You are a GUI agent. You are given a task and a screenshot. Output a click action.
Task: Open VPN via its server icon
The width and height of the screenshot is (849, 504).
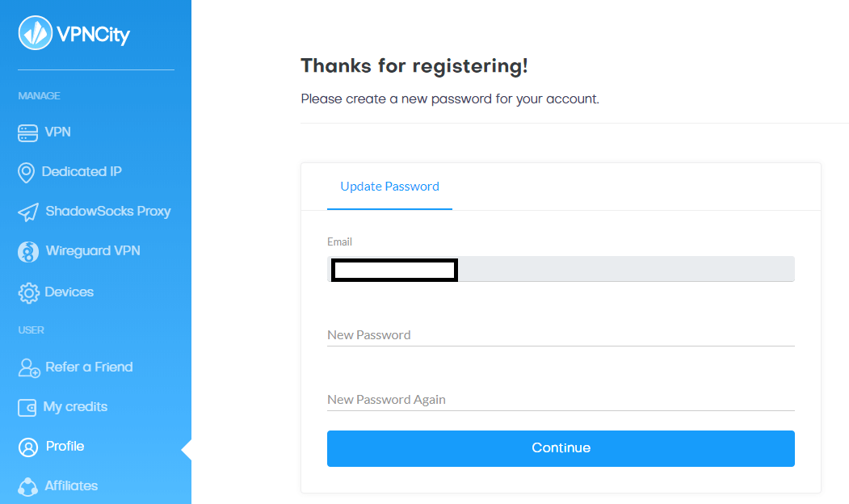click(x=27, y=132)
